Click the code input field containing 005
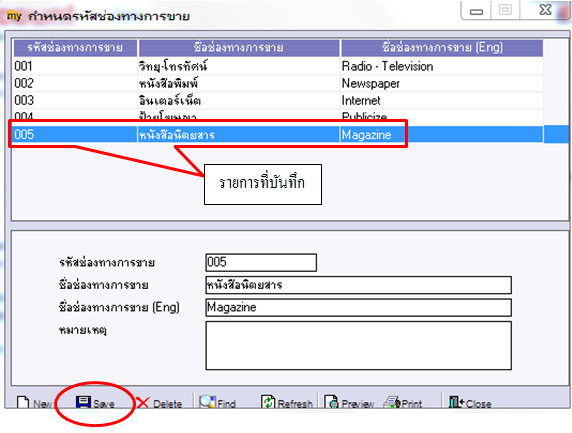The width and height of the screenshot is (572, 433). (261, 262)
